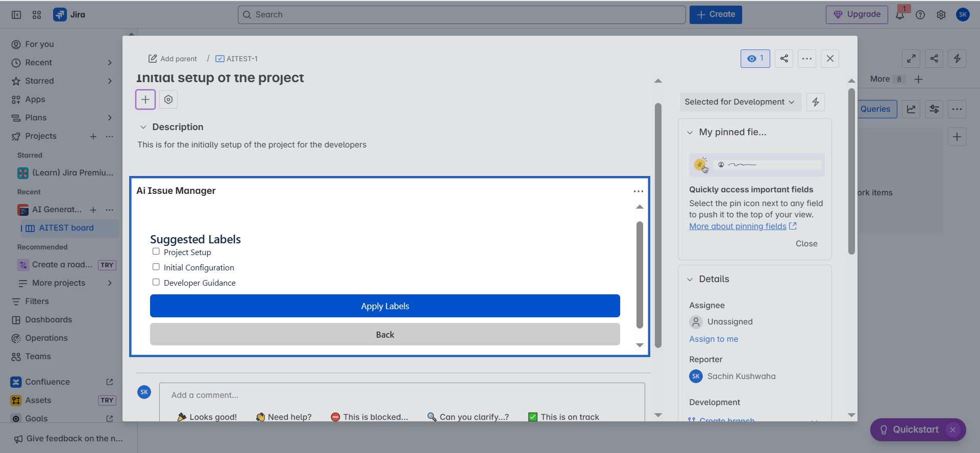Open the app switcher grid icon
The height and width of the screenshot is (453, 980).
[x=37, y=15]
